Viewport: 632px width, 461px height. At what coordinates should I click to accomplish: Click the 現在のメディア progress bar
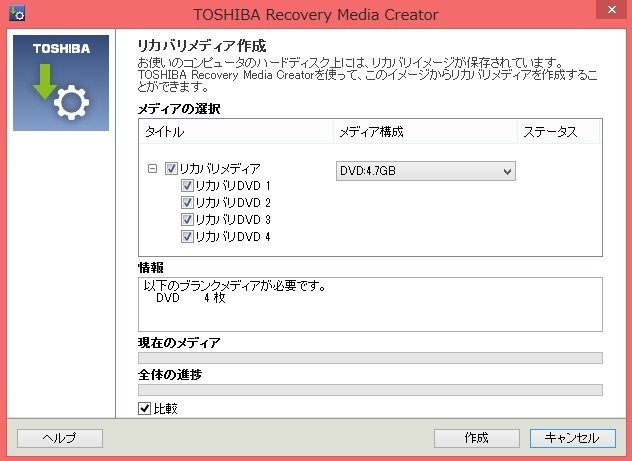click(x=370, y=358)
